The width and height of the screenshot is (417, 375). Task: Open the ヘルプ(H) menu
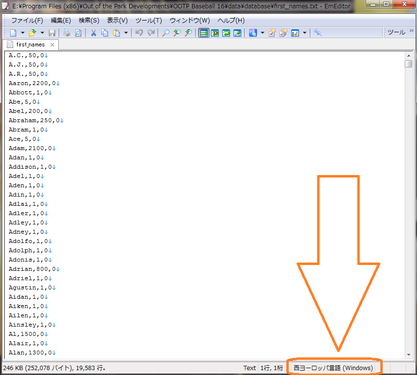(231, 21)
